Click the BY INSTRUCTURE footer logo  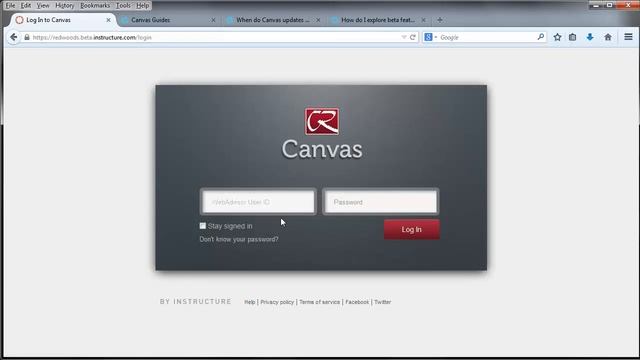(x=196, y=302)
